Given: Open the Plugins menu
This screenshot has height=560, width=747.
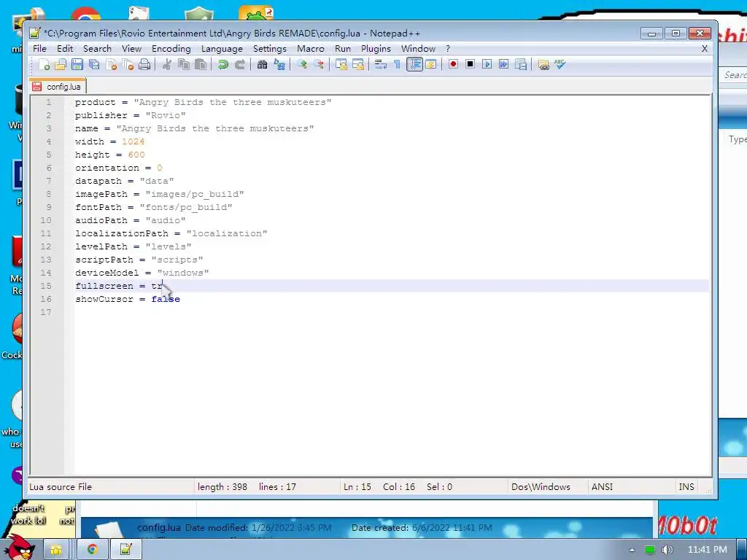Looking at the screenshot, I should 376,49.
